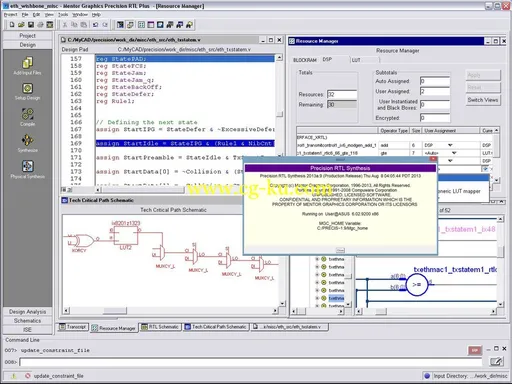
Task: Click the Encrypted value field
Action: tap(435, 118)
